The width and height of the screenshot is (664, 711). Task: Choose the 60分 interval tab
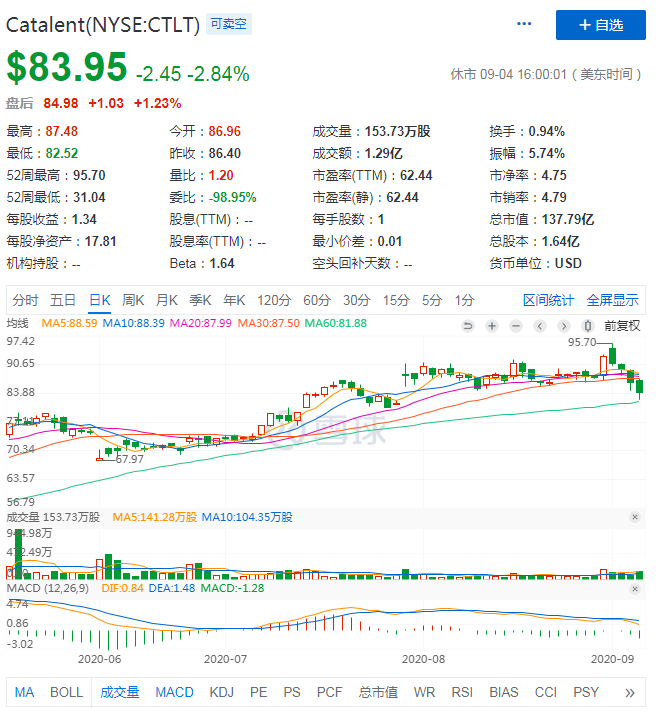click(x=317, y=300)
